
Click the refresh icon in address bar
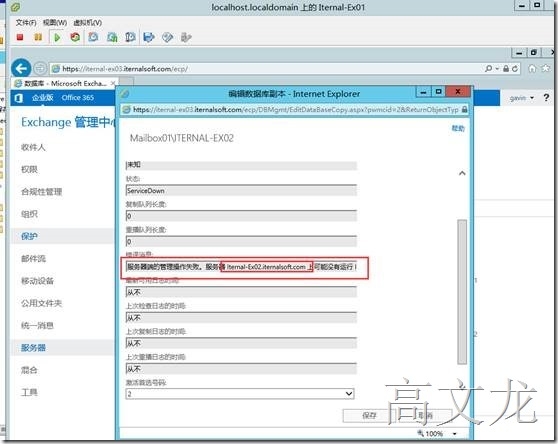515,69
